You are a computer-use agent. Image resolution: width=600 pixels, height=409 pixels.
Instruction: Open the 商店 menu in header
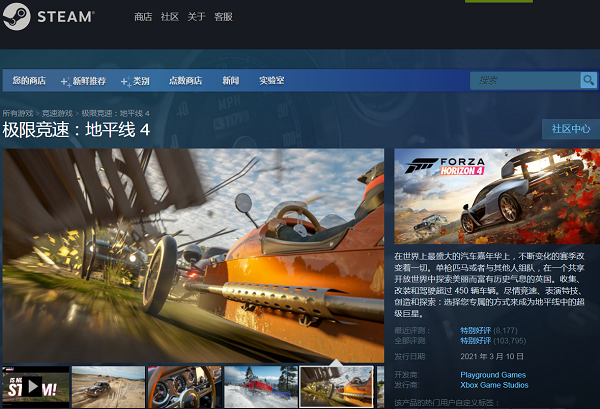coord(143,17)
